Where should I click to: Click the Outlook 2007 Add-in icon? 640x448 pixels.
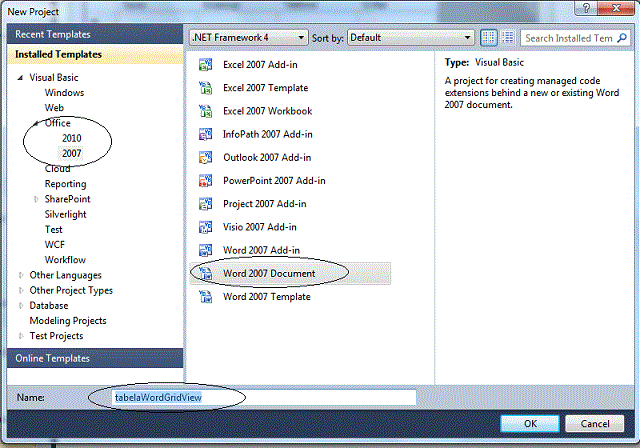205,157
